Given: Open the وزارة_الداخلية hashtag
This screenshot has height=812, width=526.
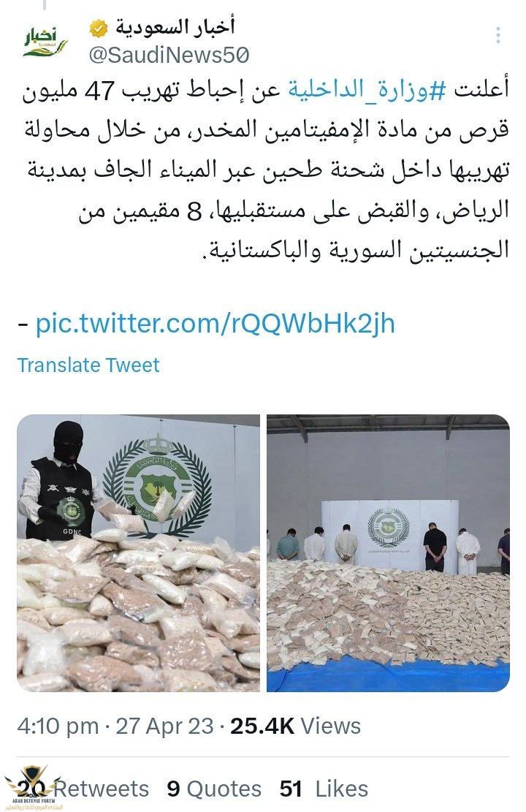Looking at the screenshot, I should pos(367,90).
